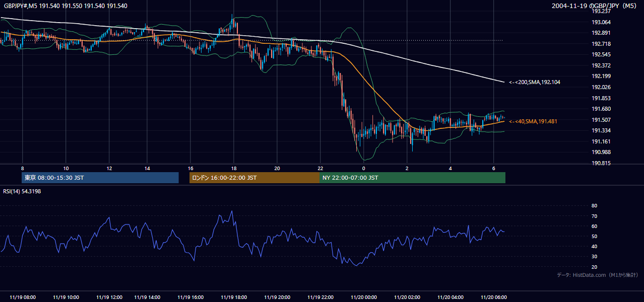Image resolution: width=644 pixels, height=302 pixels.
Task: Click the HistData.com data source credit
Action: tap(598, 275)
